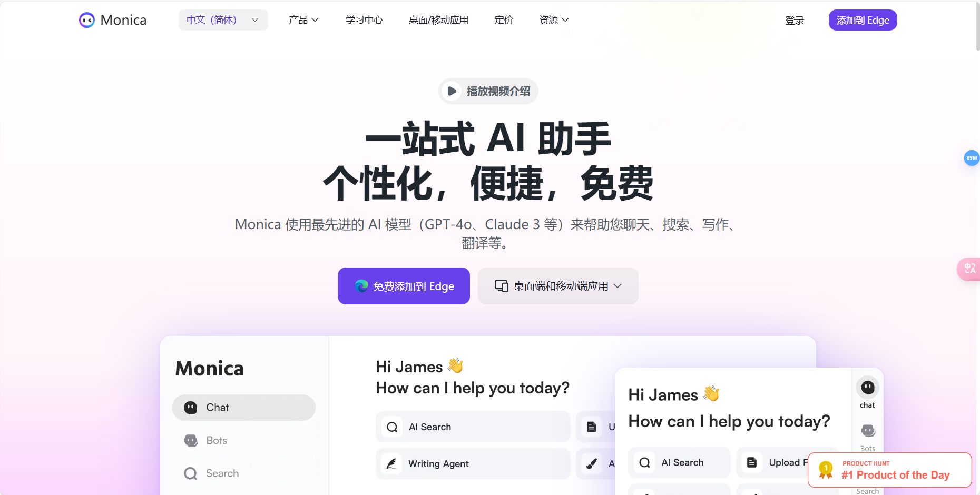Click Bots icon in right panel
Viewport: 980px width, 495px height.
[867, 432]
